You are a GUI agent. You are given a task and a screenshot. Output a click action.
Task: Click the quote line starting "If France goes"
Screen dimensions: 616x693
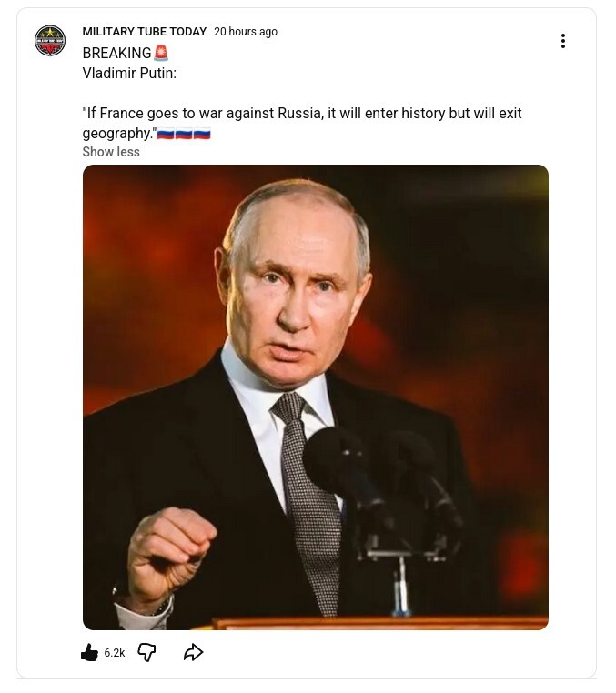pos(301,114)
